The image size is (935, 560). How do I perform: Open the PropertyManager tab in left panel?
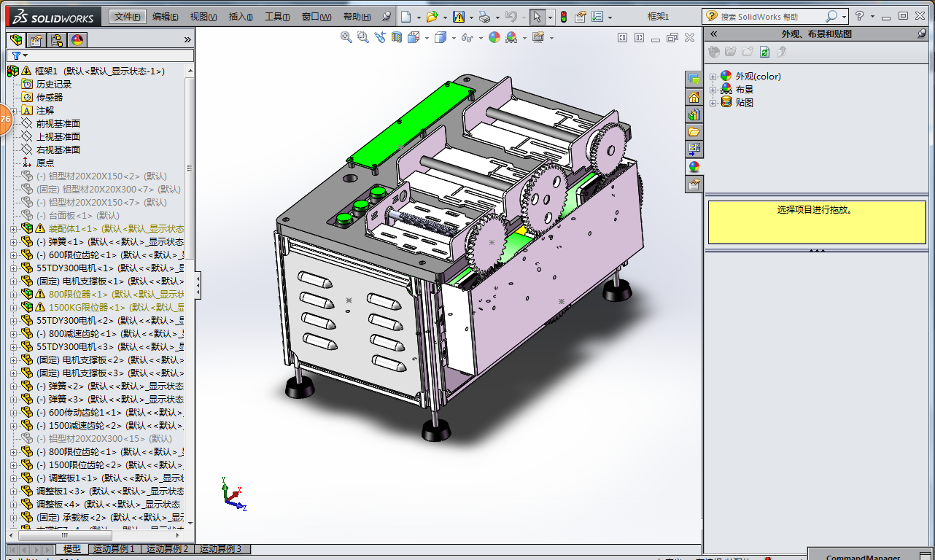pyautogui.click(x=36, y=40)
